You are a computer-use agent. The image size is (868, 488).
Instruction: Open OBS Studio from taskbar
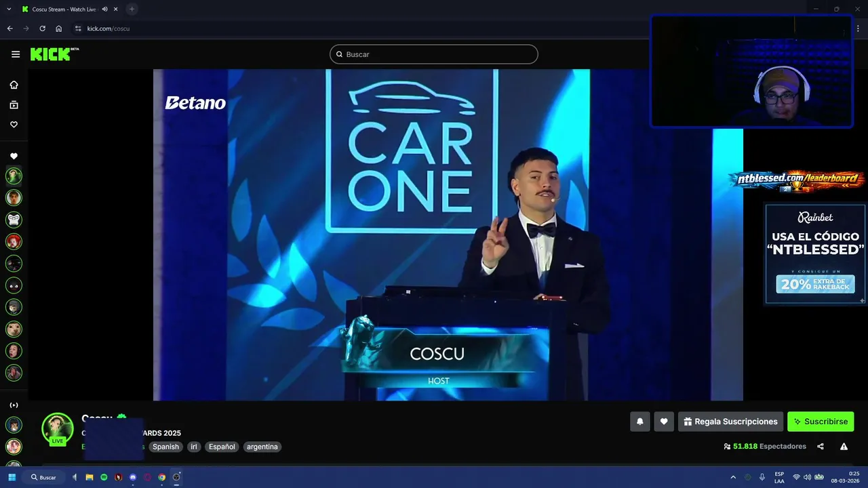(x=176, y=477)
